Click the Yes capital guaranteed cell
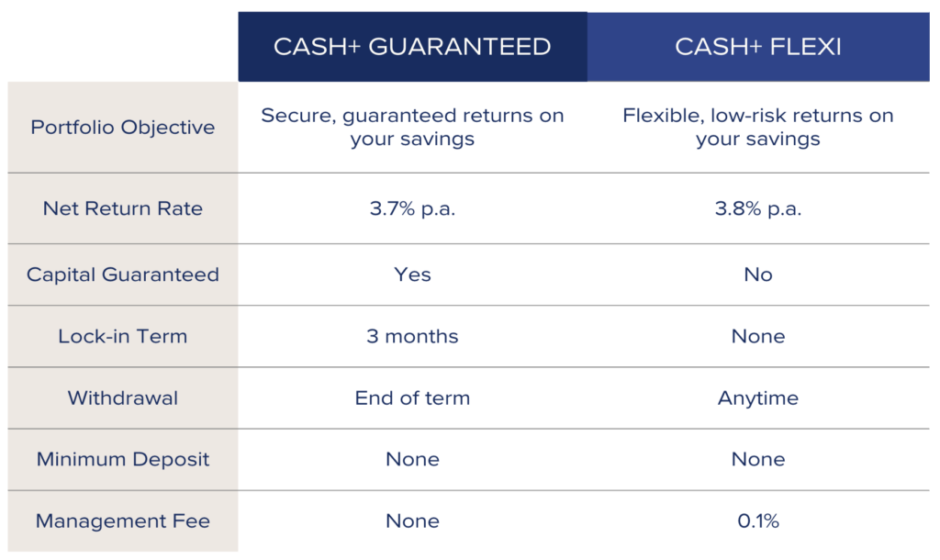The image size is (940, 560). coord(412,274)
